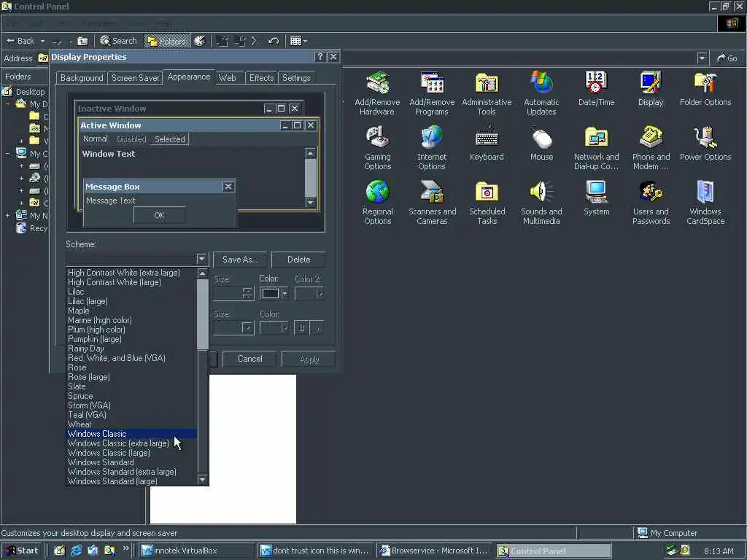Choose Rainy Day scheme
747x560 pixels.
(x=131, y=349)
